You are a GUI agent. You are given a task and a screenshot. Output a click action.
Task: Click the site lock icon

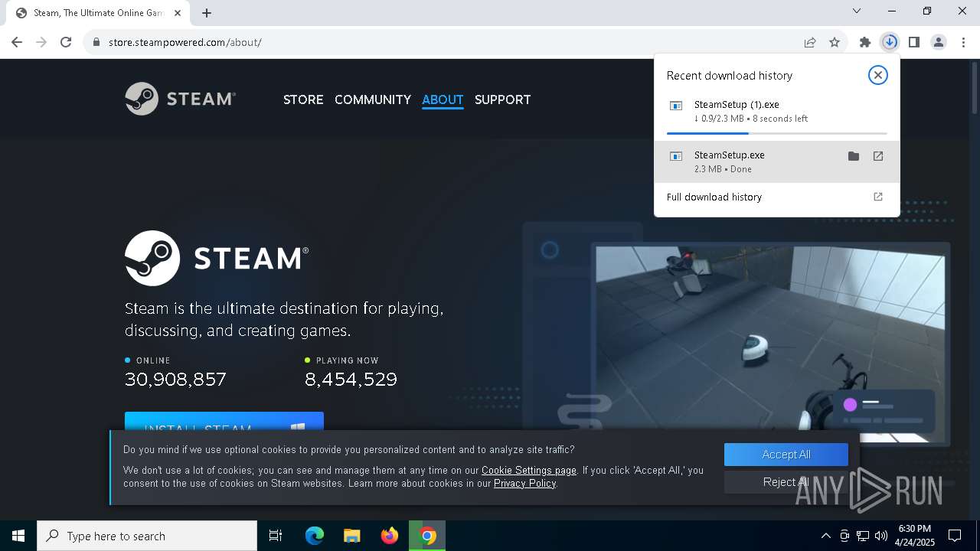[x=96, y=42]
